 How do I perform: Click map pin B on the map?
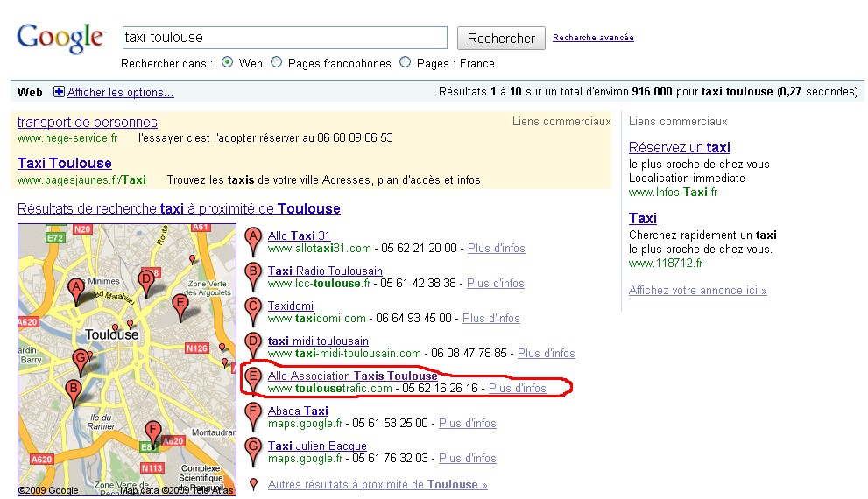point(73,393)
